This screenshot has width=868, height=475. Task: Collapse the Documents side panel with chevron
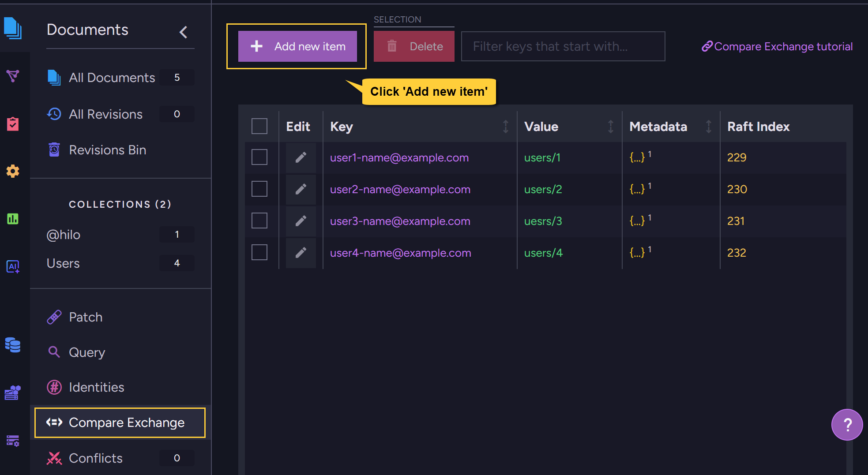[x=184, y=32]
